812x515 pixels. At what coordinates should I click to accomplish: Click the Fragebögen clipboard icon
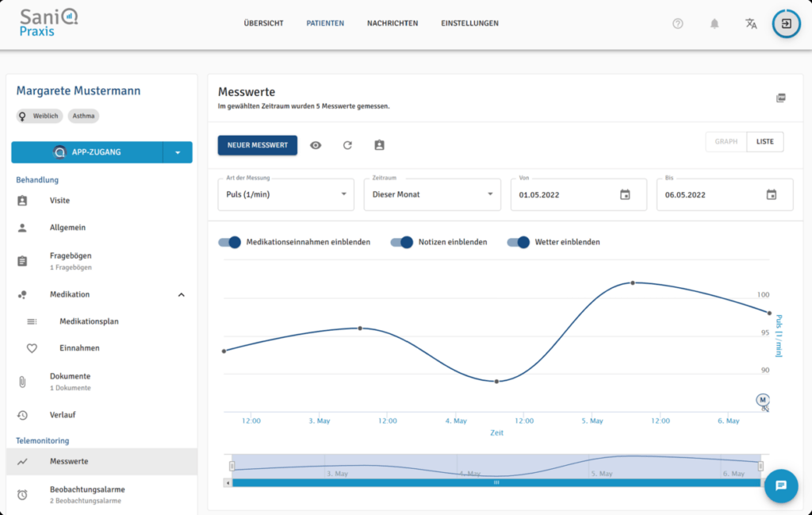pyautogui.click(x=22, y=260)
